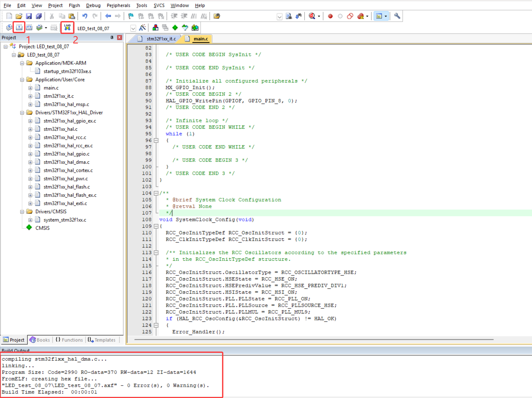This screenshot has height=398, width=532.
Task: Insert a breakpoint with the red dot
Action: [x=330, y=16]
